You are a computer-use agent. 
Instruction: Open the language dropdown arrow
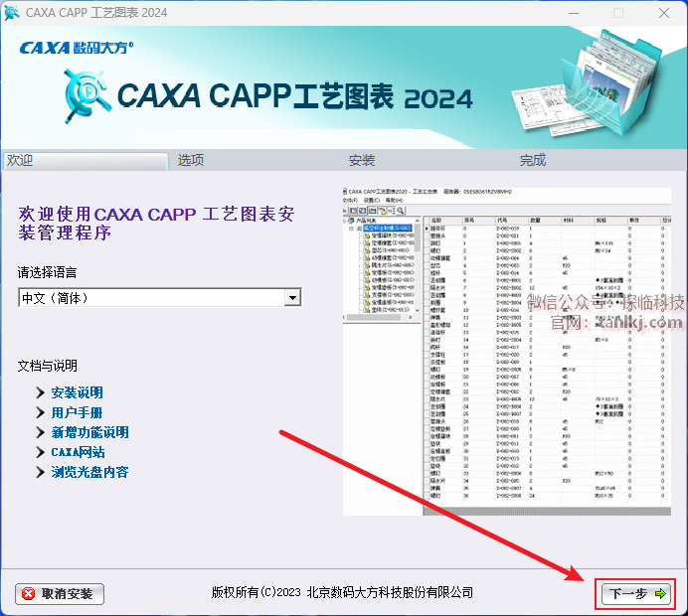tap(292, 298)
